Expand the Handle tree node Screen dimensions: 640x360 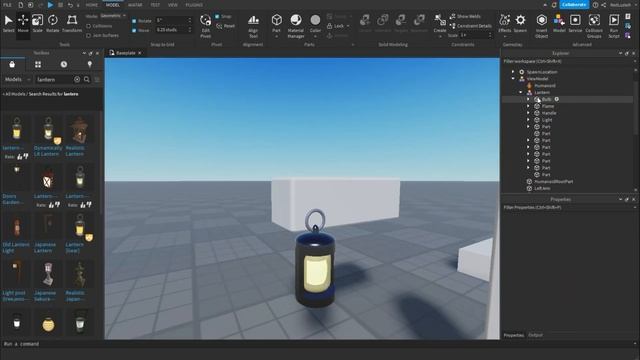coord(528,113)
